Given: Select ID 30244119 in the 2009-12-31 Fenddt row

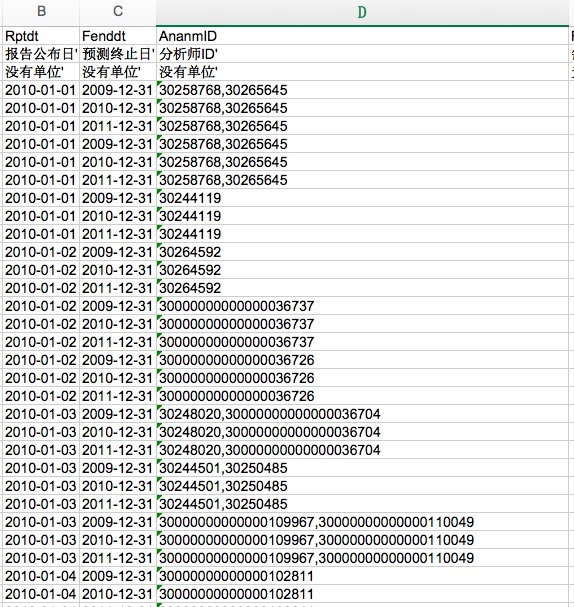Looking at the screenshot, I should tap(362, 198).
